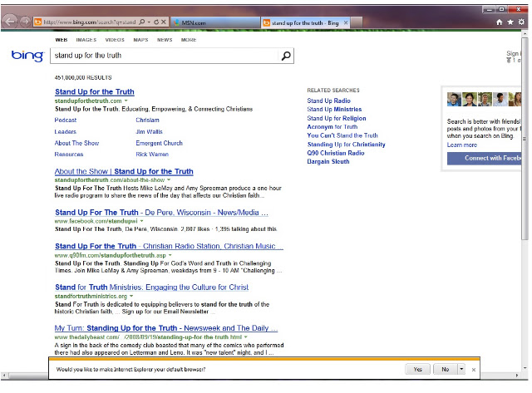Click related search Stand Up Radio

coord(329,101)
